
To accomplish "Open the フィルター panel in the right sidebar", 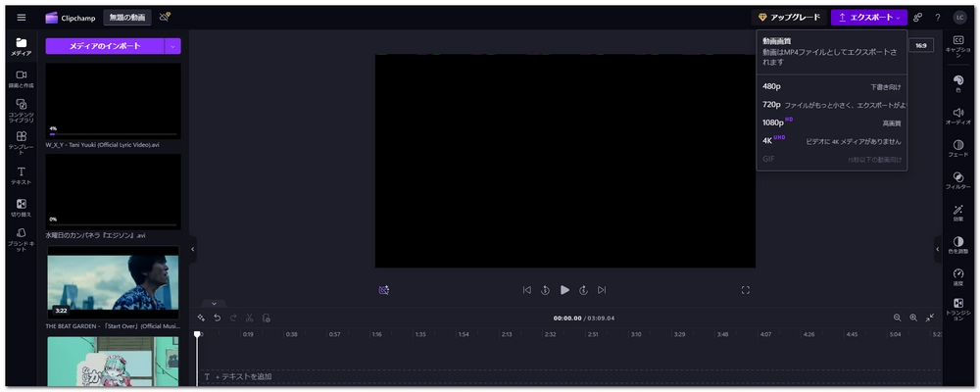I will [957, 180].
